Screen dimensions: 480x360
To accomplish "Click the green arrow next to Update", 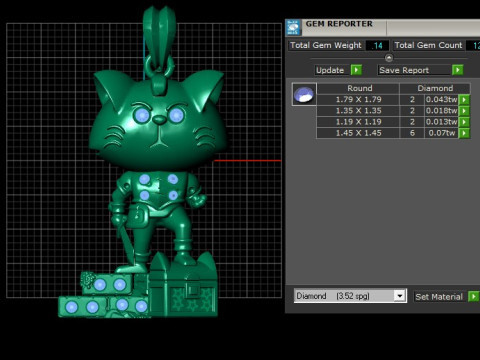I will (x=356, y=70).
